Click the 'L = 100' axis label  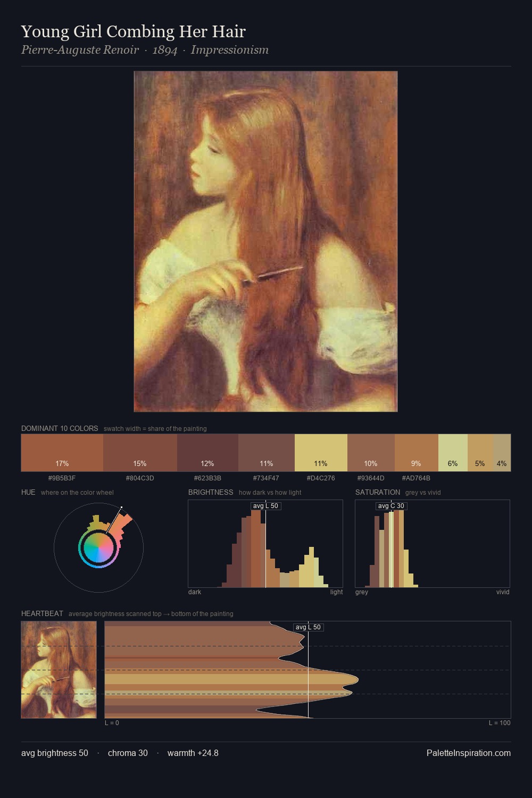click(500, 723)
